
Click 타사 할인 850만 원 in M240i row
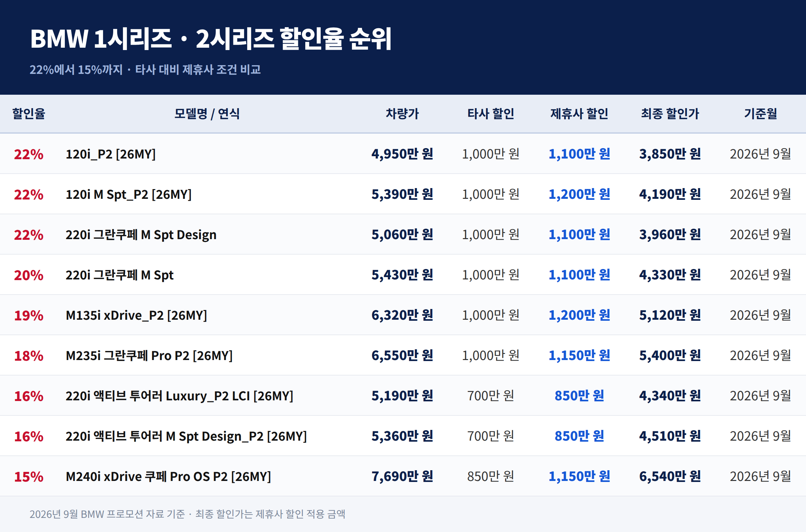491,477
